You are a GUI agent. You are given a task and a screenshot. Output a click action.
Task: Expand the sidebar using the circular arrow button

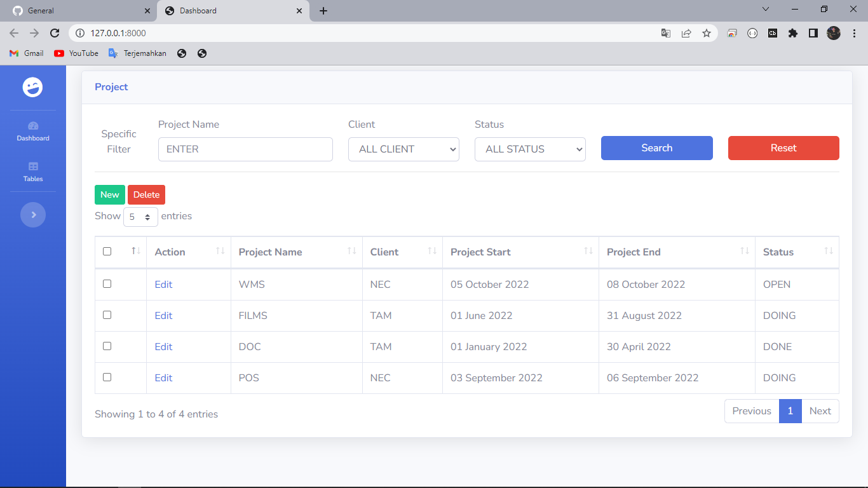coord(32,215)
